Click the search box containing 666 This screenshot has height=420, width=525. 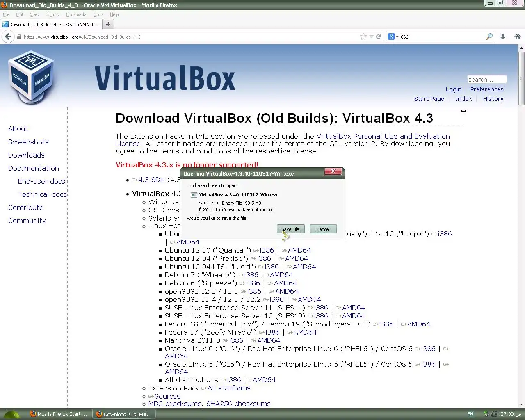(442, 37)
